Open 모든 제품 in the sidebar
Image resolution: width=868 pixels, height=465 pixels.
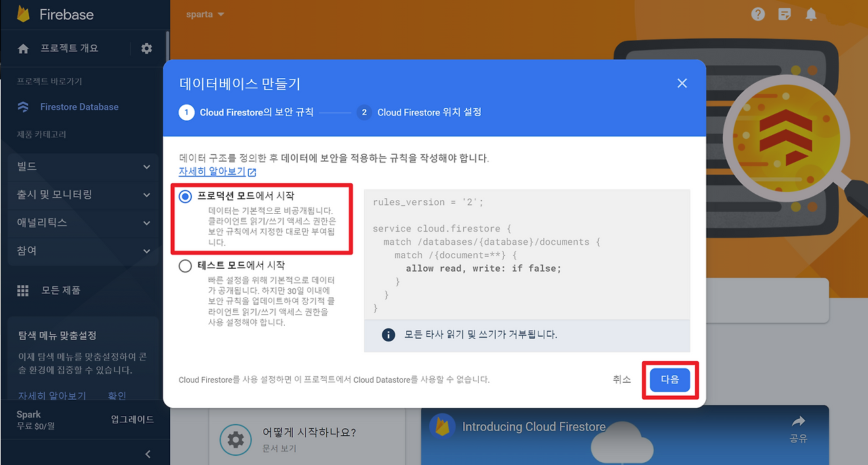(x=61, y=290)
